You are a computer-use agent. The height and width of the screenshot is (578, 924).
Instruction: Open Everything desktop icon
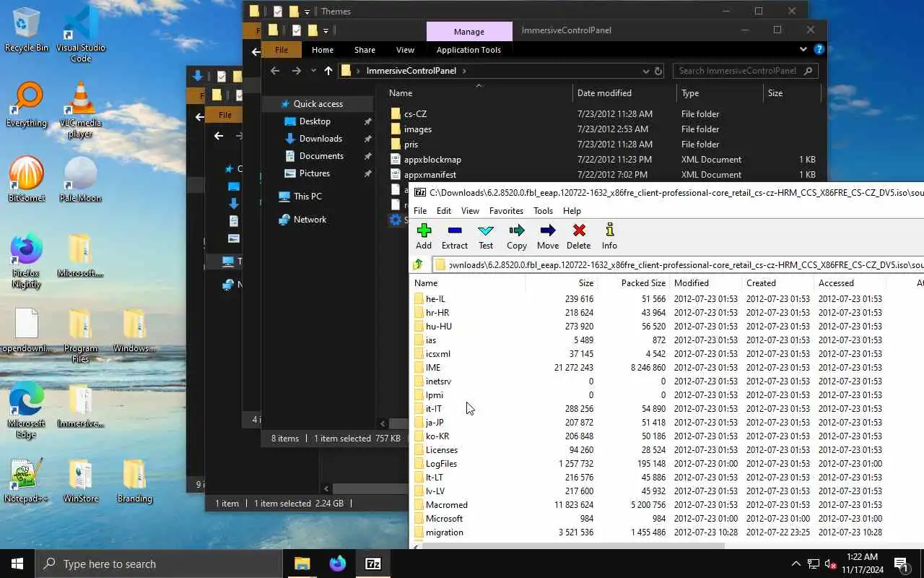point(27,105)
